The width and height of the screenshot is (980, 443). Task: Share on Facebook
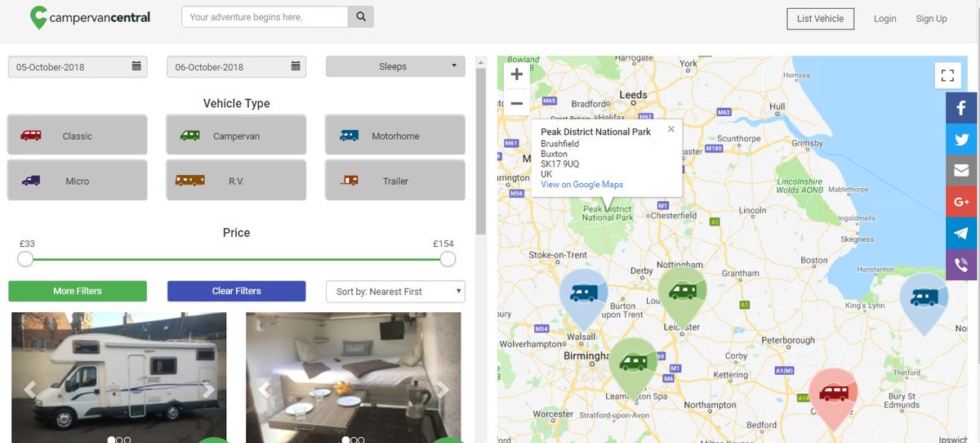click(x=962, y=107)
